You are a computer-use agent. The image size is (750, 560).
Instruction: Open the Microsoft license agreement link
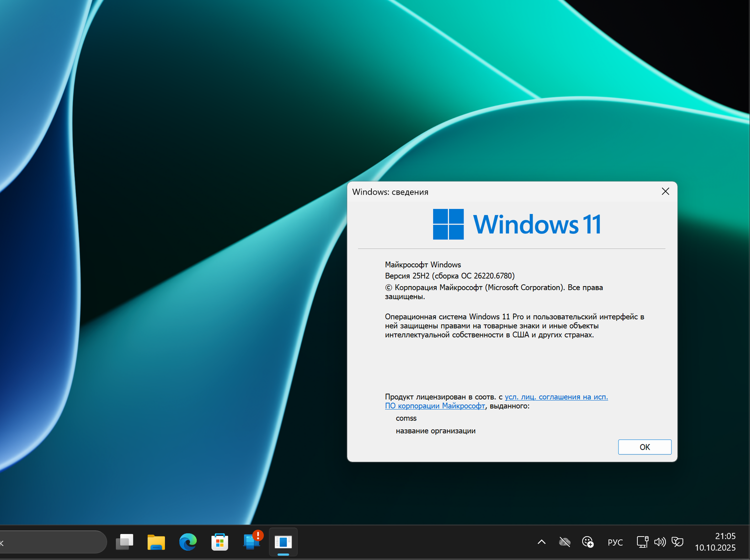coord(556,396)
